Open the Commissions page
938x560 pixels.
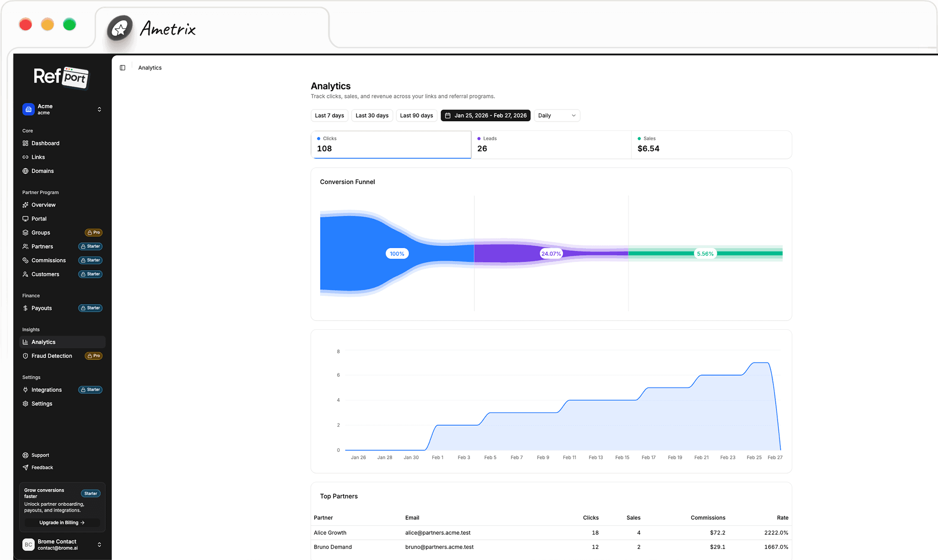[48, 260]
